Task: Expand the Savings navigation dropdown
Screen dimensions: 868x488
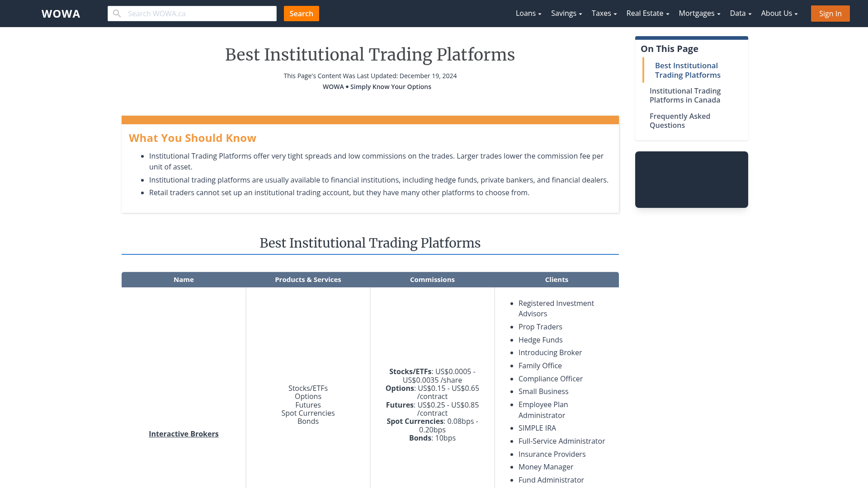Action: click(566, 13)
